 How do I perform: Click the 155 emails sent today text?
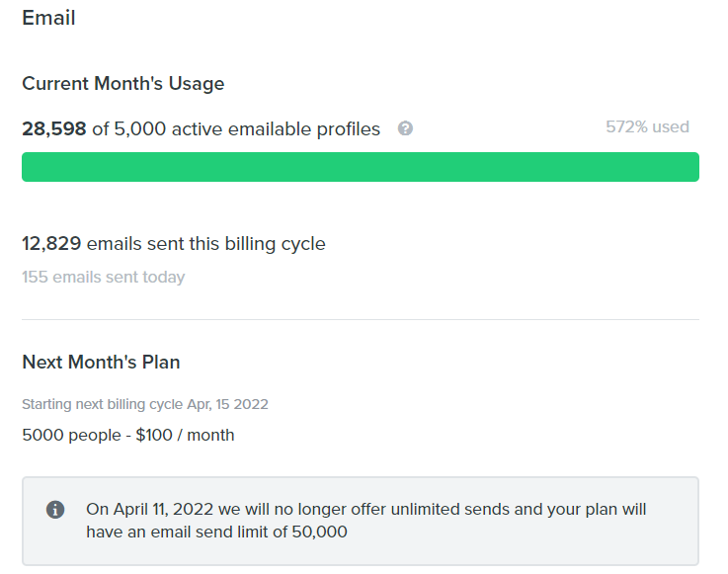[103, 277]
